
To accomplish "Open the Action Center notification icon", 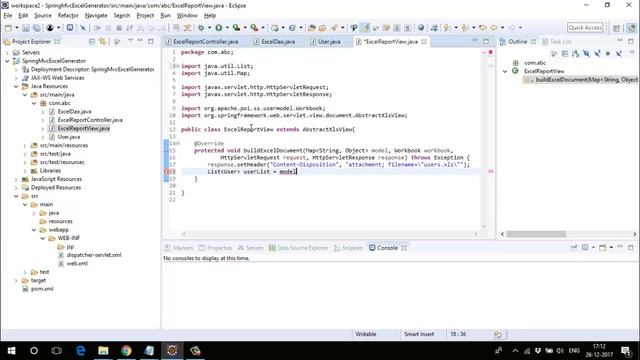I will pos(626,351).
